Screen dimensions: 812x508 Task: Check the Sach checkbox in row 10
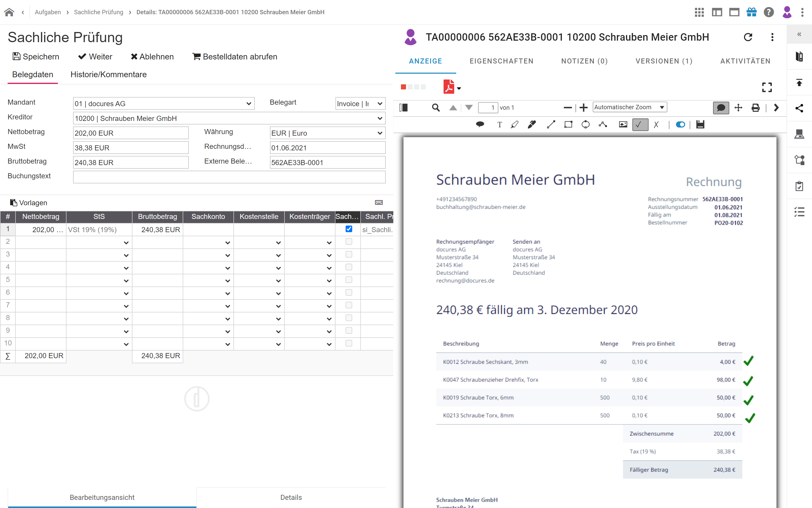[x=349, y=343]
